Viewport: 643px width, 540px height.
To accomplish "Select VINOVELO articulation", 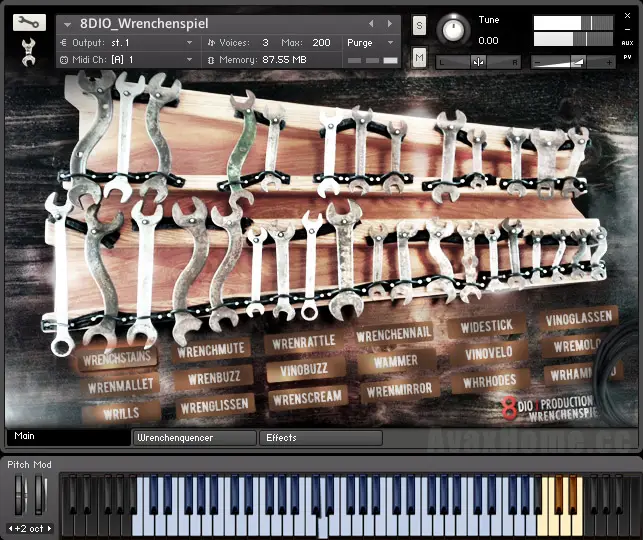I will [x=489, y=353].
